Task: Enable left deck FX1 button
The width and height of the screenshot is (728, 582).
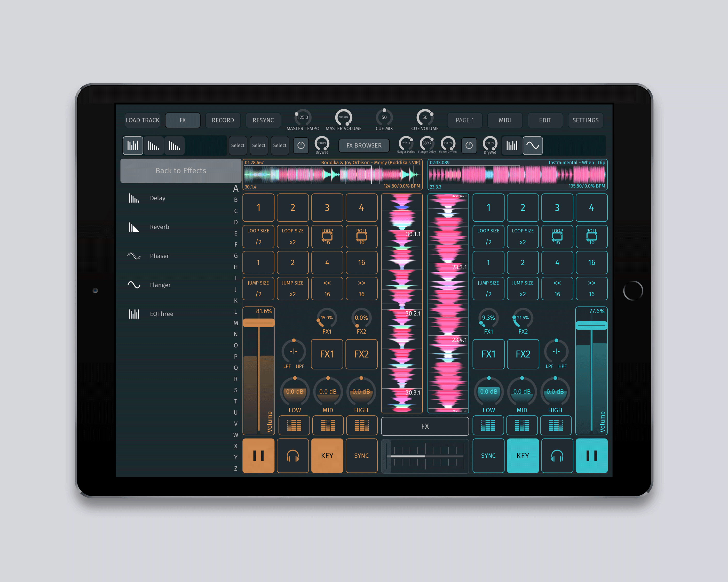Action: click(x=327, y=354)
